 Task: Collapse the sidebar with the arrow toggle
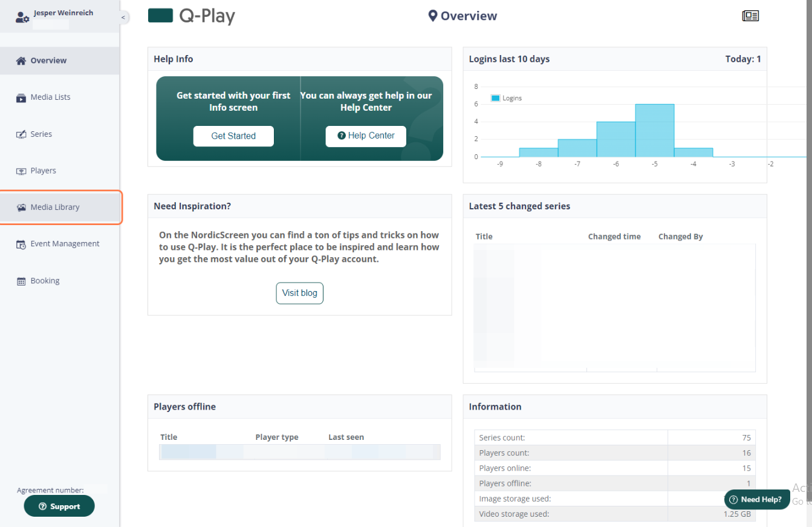point(123,18)
